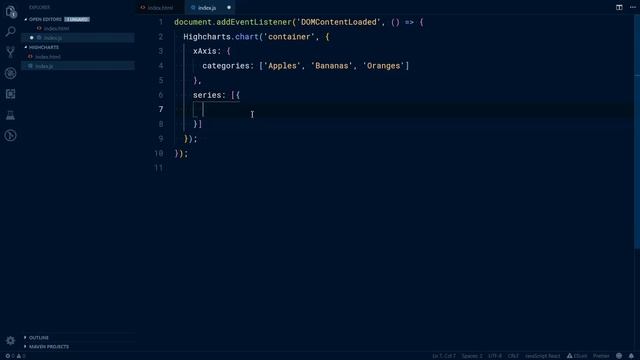Select index.js under Open Editors
Screen dimensions: 640x360
tap(78, 38)
